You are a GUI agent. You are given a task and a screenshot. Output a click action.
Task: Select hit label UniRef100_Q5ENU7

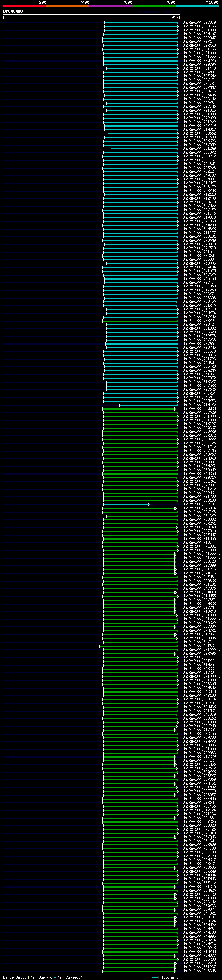199,535
